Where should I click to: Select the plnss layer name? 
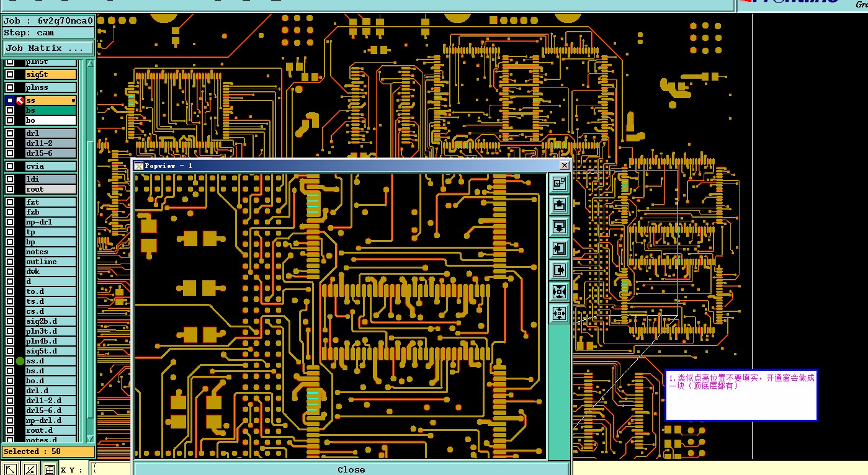click(51, 87)
